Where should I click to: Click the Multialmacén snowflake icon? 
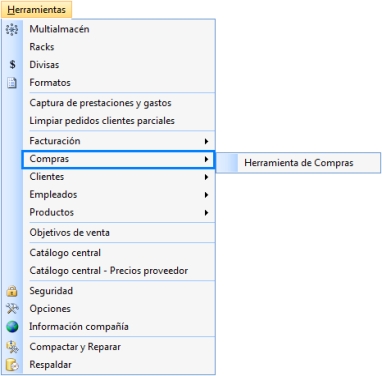pos(12,29)
